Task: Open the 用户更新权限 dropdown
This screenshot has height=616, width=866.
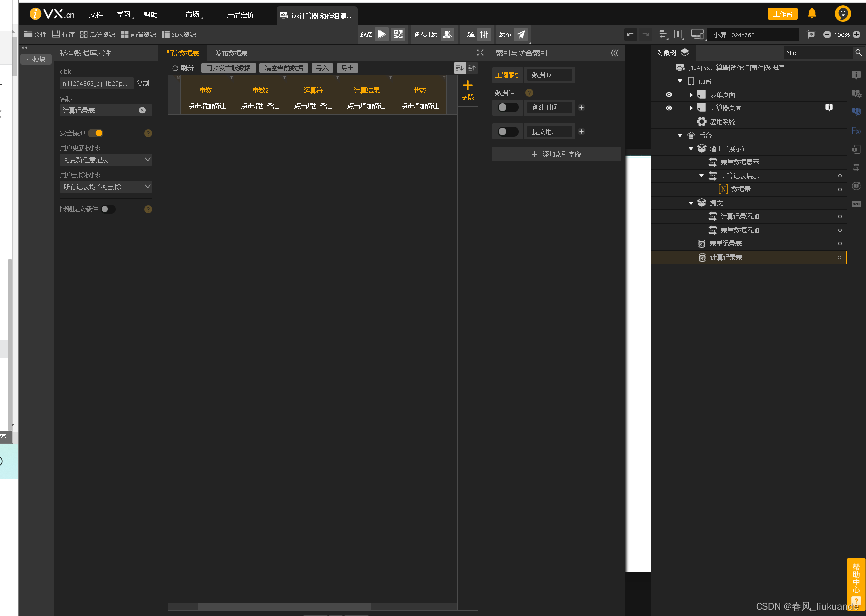Action: (106, 160)
